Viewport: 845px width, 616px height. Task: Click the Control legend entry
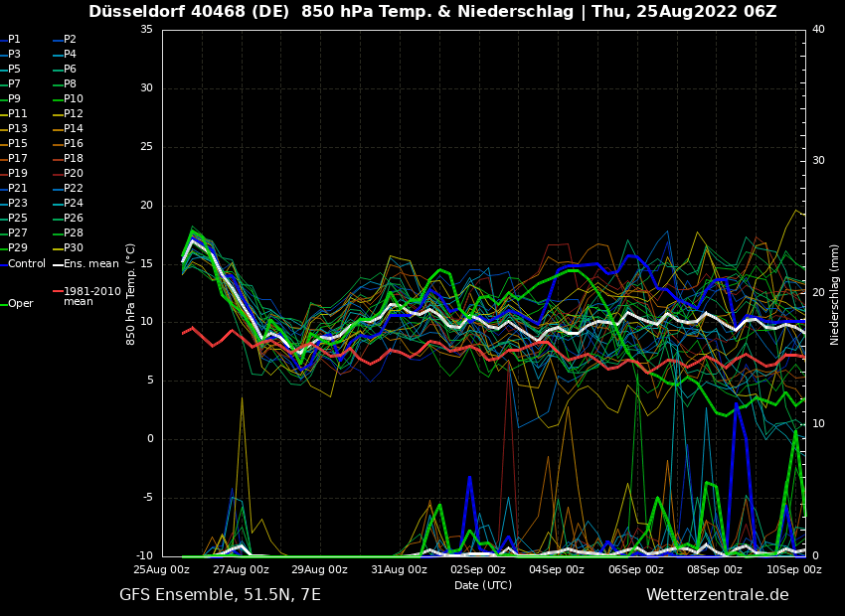click(27, 263)
